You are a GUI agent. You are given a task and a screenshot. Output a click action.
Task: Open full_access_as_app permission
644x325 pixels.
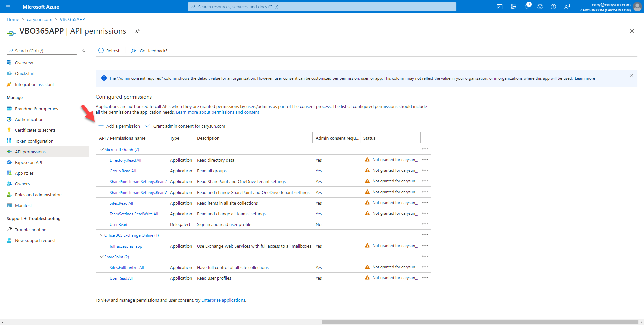(x=126, y=246)
